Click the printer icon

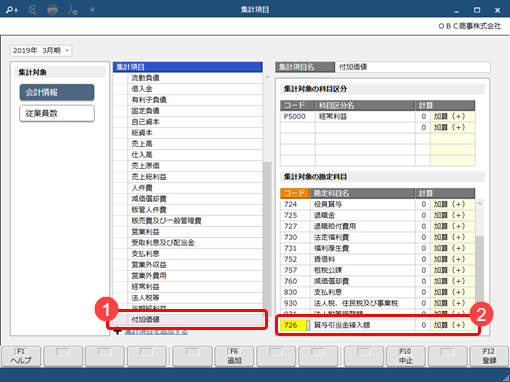coord(52,10)
